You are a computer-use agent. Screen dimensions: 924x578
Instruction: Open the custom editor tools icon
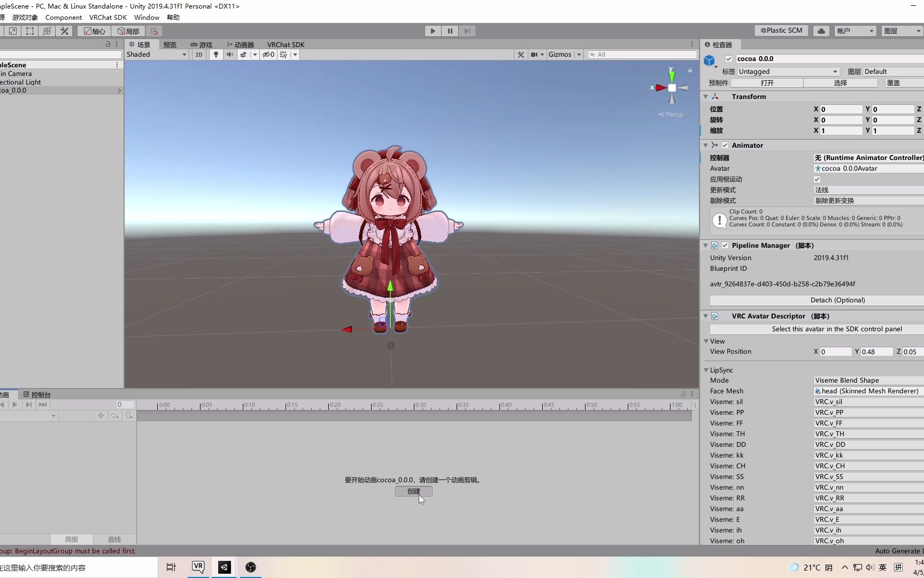64,31
